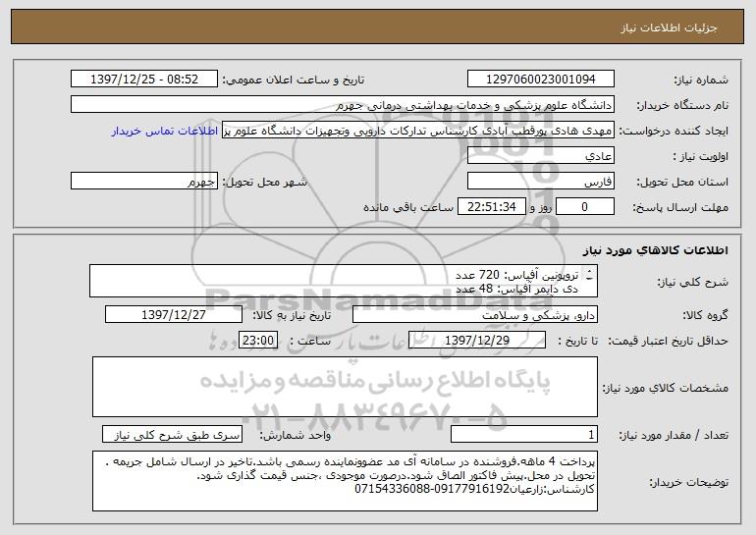This screenshot has width=756, height=535.
Task: Open the اطلاعات تماس خریدار link
Action: [x=164, y=131]
